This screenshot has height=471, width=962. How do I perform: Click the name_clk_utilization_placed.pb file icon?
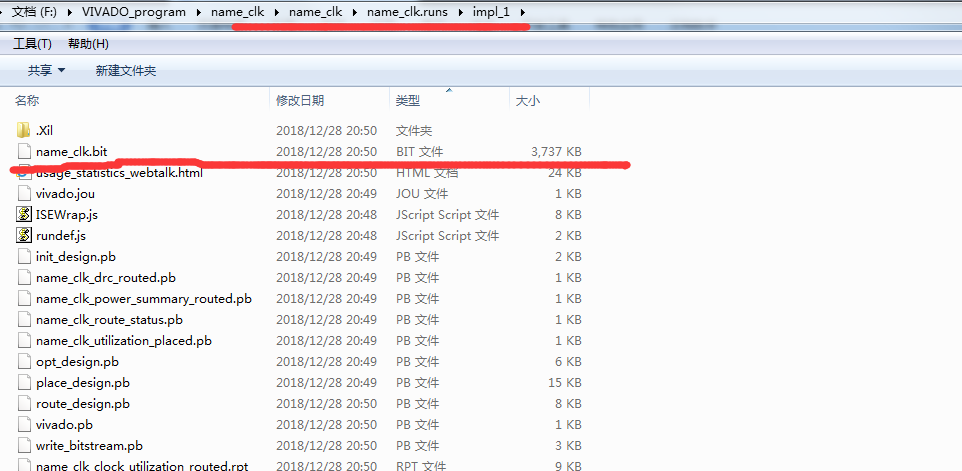[x=24, y=340]
